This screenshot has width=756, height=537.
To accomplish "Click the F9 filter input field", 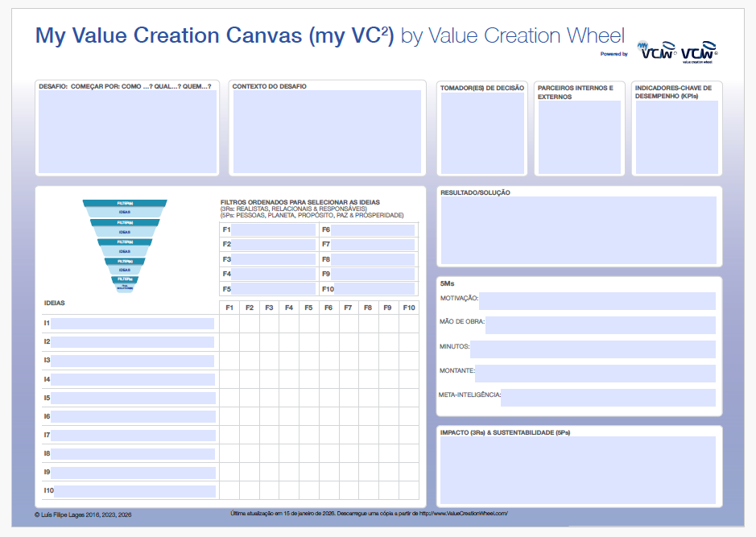I will click(x=373, y=274).
